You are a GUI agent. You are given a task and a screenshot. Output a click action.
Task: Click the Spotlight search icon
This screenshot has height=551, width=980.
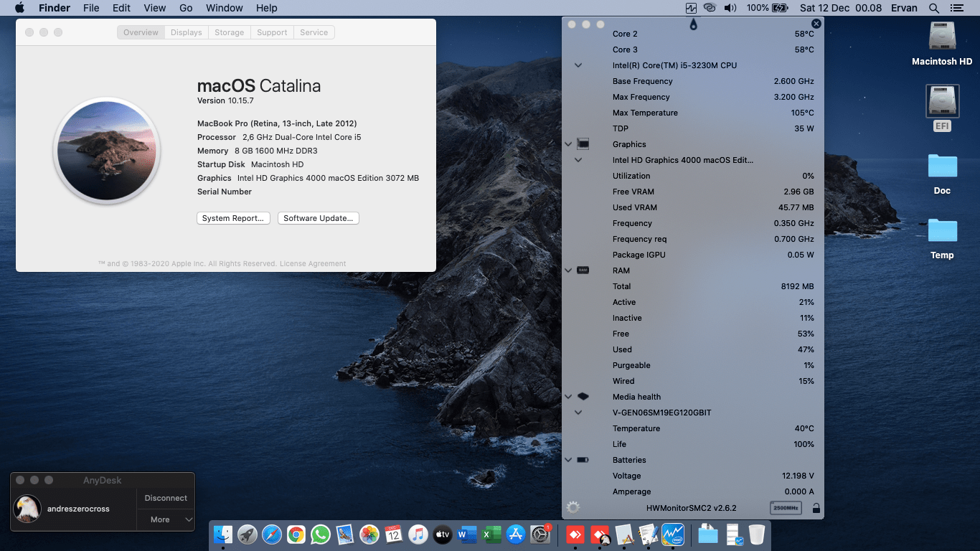tap(933, 8)
